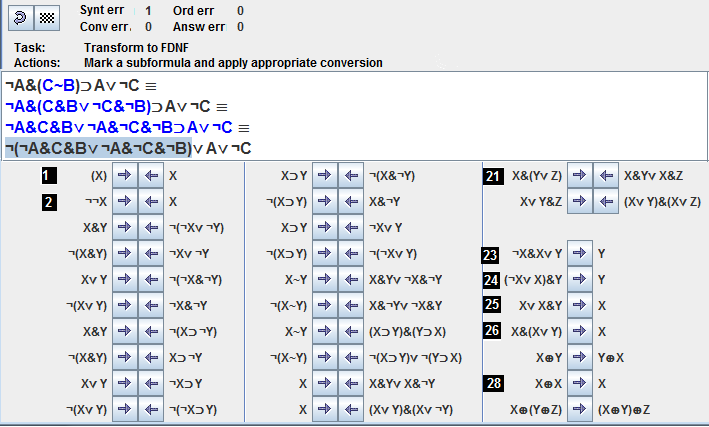
Task: Apply right arrow for absorption rule X∨X&Y
Action: pos(581,306)
